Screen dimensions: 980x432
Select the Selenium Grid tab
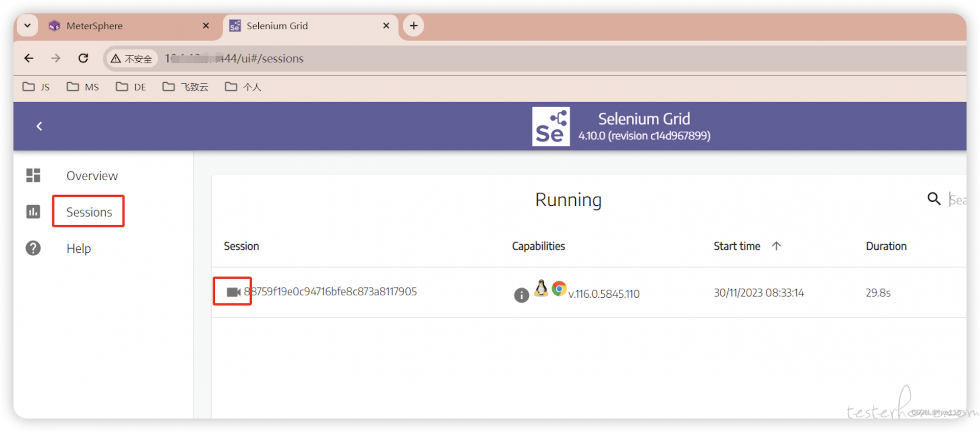click(310, 26)
